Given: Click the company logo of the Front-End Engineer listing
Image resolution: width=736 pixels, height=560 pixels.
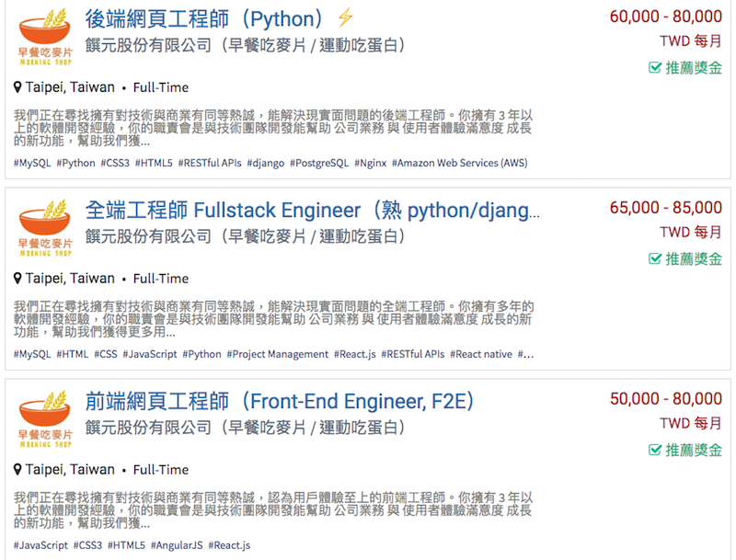Looking at the screenshot, I should (45, 418).
